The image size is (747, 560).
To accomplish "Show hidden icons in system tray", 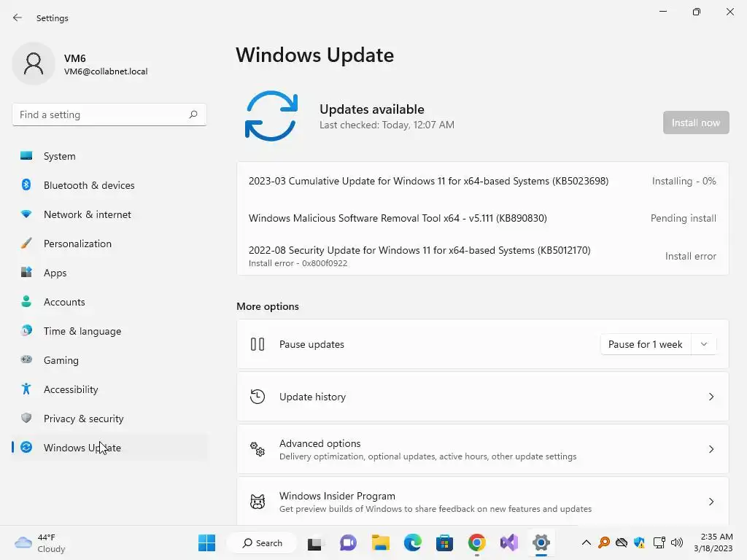I will pyautogui.click(x=587, y=542).
